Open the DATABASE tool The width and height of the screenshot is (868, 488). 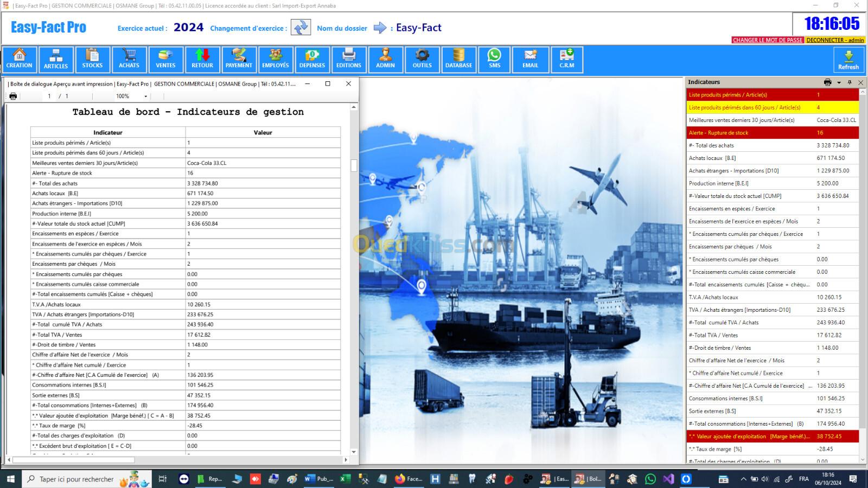[458, 59]
